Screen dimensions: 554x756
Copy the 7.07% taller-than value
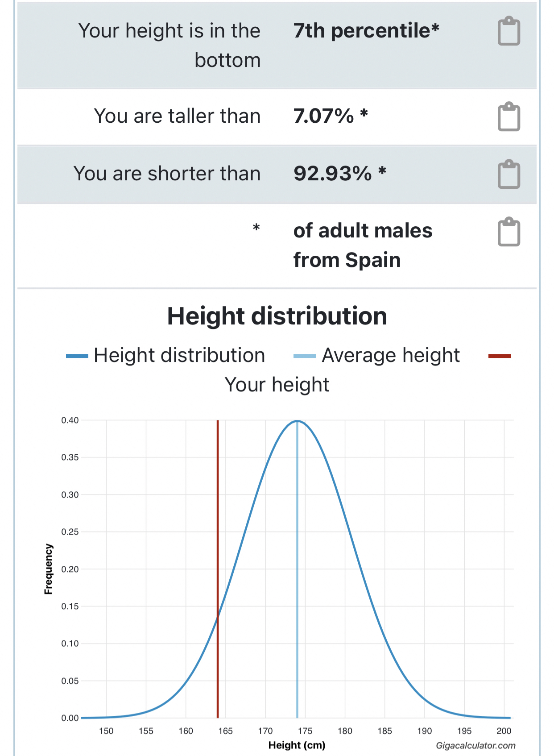tap(509, 117)
